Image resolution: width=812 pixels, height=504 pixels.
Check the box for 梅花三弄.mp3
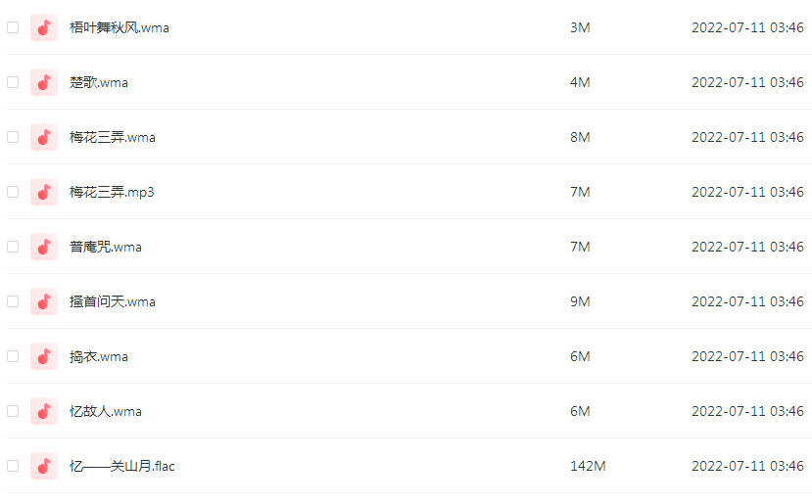13,192
